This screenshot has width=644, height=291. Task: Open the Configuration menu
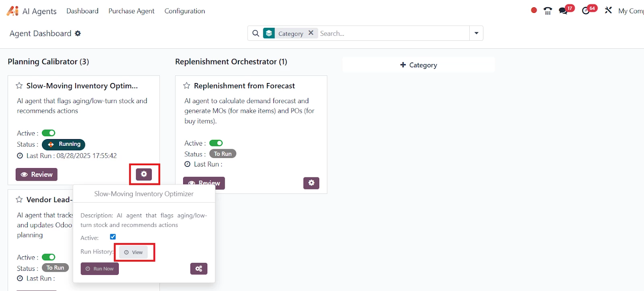(184, 11)
